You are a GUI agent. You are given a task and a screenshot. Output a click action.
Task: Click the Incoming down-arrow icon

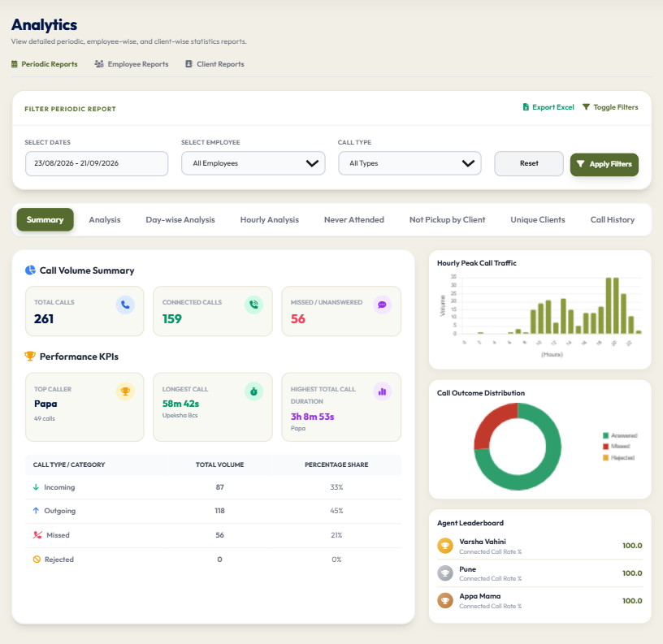tap(36, 486)
